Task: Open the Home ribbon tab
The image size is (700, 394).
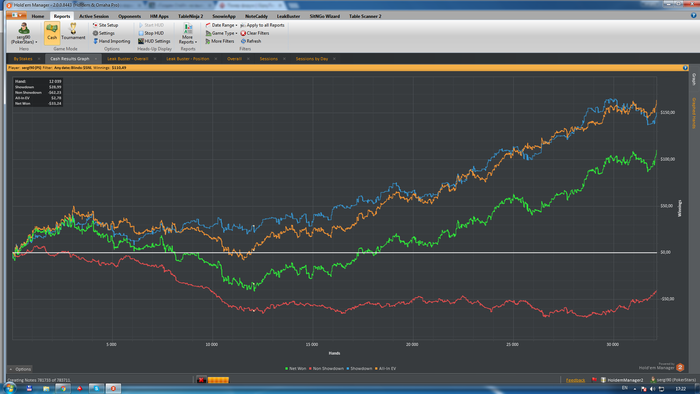Action: [38, 16]
